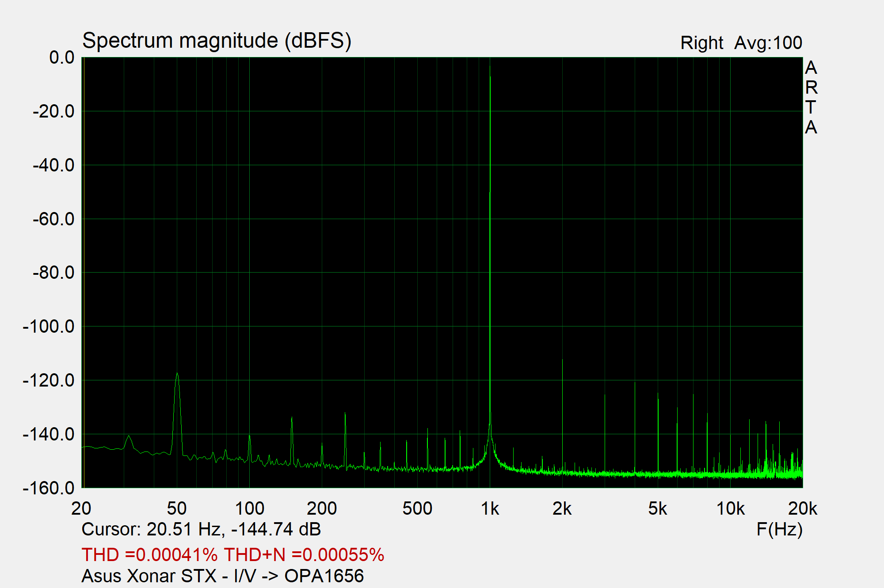The image size is (884, 588).
Task: Click the '-140.0' y-axis label
Action: (49, 434)
